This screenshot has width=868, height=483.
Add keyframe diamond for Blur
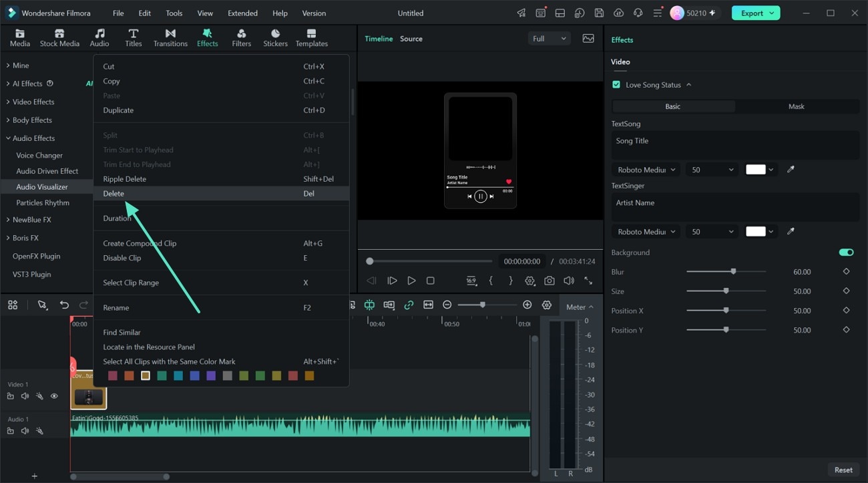pos(846,272)
